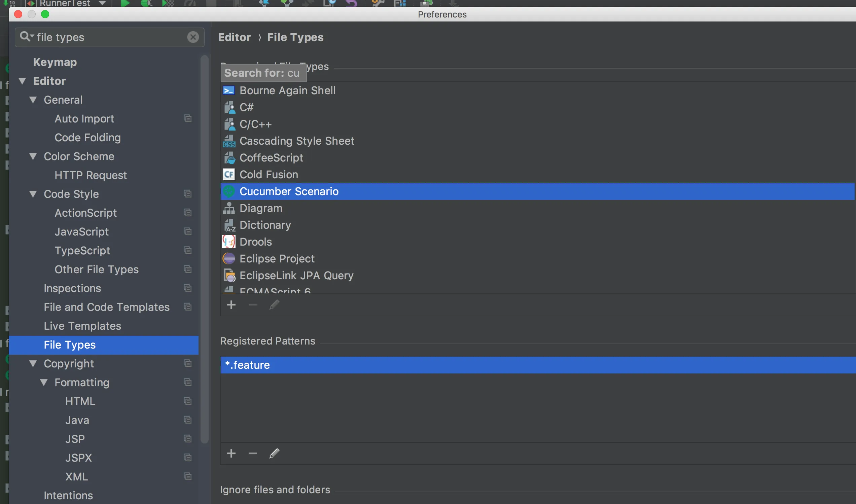Collapse the General settings group
This screenshot has height=504, width=856.
pos(33,100)
